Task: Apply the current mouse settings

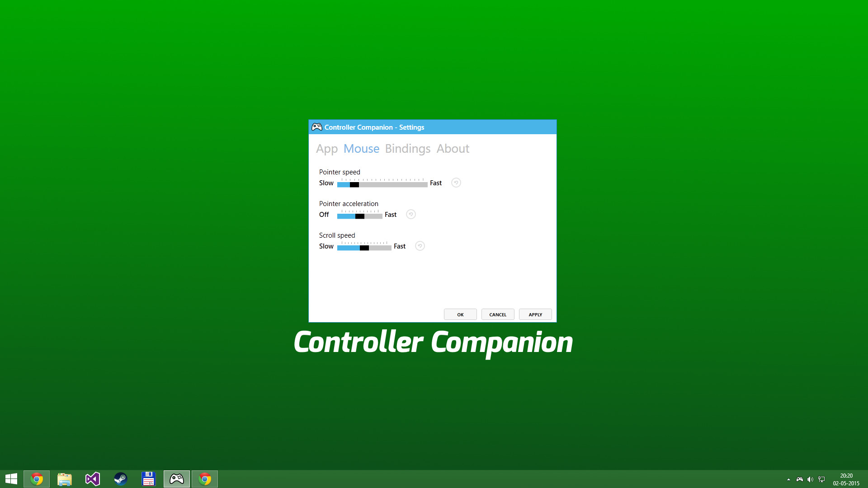Action: pos(535,314)
